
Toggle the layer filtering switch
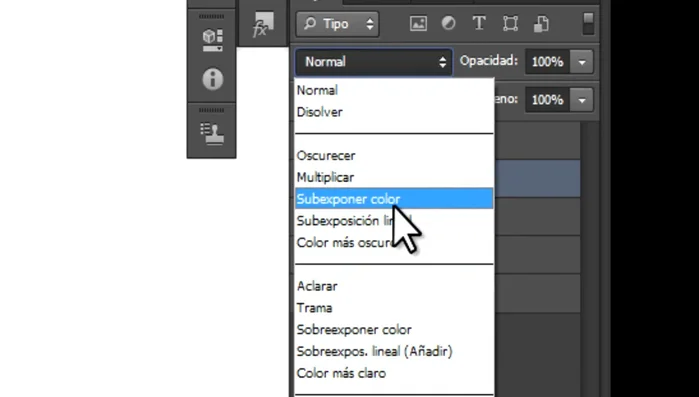point(588,24)
